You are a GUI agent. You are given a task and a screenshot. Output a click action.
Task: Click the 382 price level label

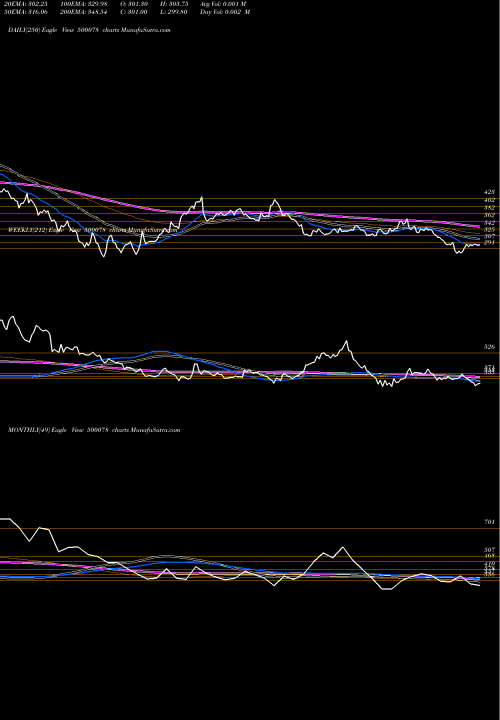pyautogui.click(x=489, y=208)
